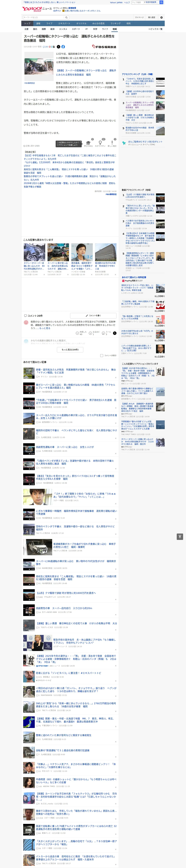Image resolution: width=186 pixels, height=868 pixels.
Task: Close the reaction tooltip with X
Action: click(81, 142)
